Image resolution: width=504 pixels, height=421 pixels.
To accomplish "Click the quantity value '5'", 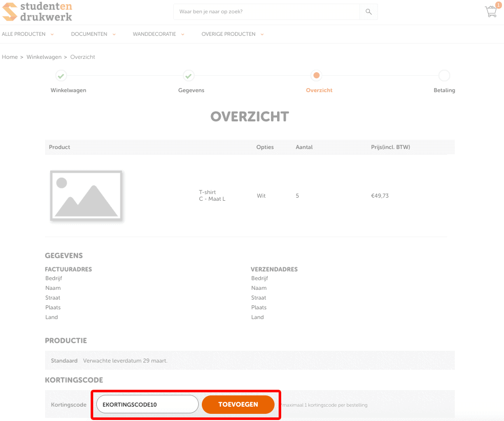I will [297, 196].
